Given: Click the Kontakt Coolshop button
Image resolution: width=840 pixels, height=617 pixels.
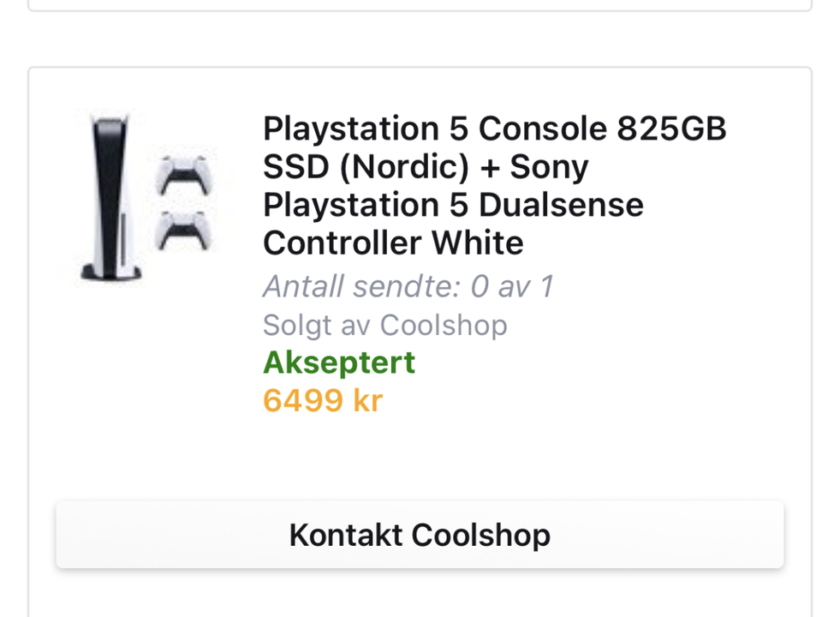Looking at the screenshot, I should click(x=420, y=535).
